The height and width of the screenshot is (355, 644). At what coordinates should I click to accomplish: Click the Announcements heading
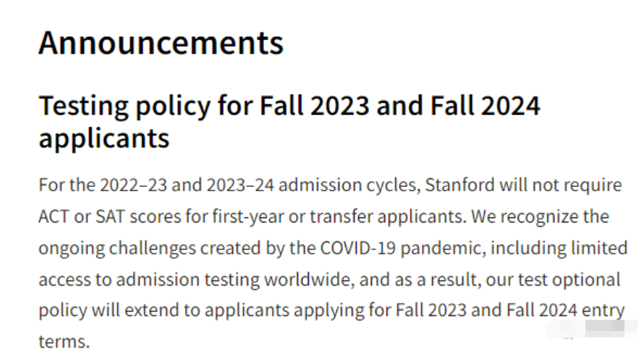point(161,43)
